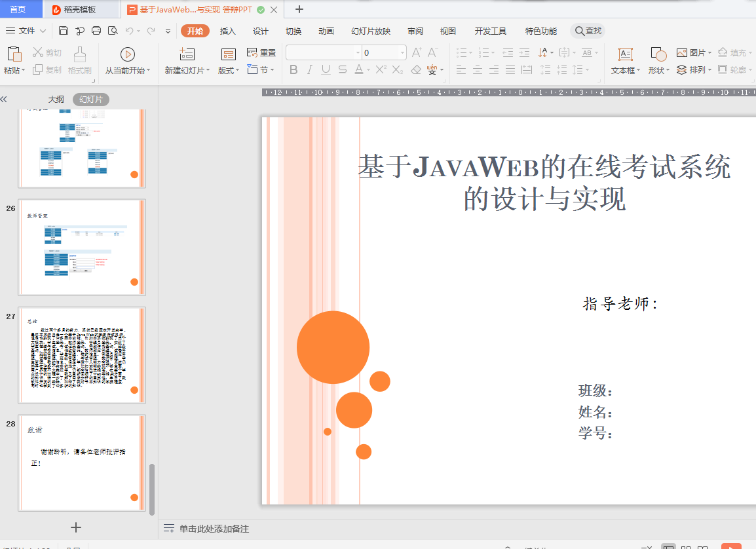Toggle strikethrough formatting
Screen dimensions: 756x549
click(343, 69)
